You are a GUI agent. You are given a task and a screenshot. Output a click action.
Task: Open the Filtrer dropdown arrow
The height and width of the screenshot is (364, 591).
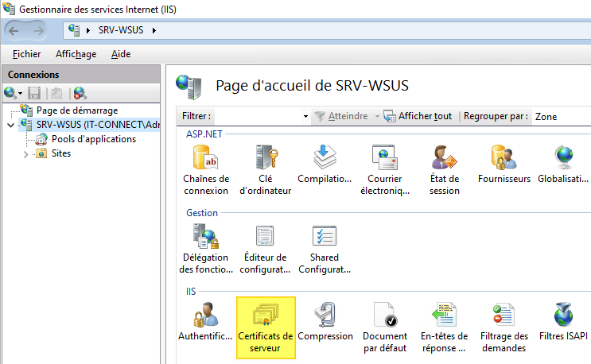click(305, 117)
